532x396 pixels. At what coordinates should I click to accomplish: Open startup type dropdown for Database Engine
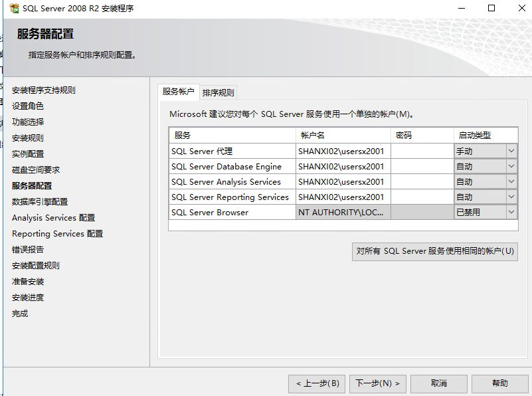point(511,166)
